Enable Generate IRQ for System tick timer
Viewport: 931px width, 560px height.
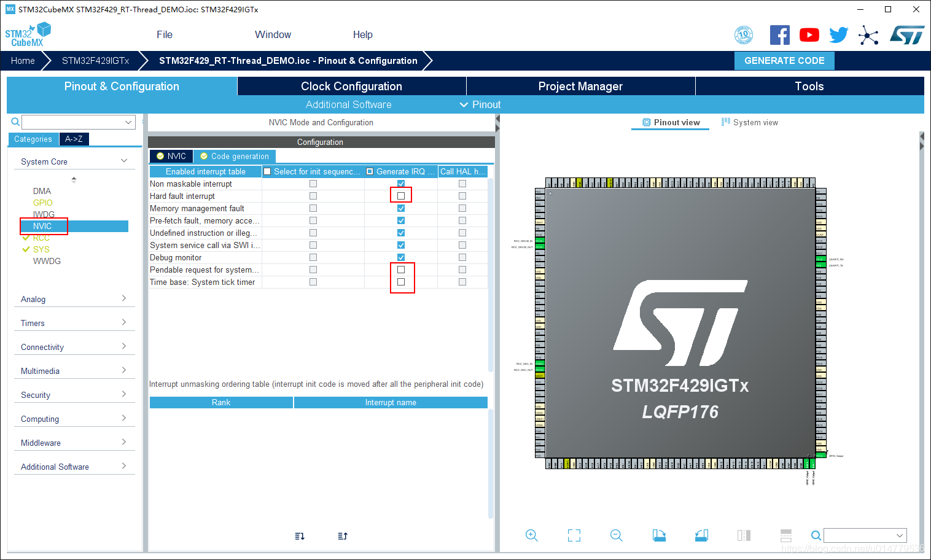(x=401, y=282)
